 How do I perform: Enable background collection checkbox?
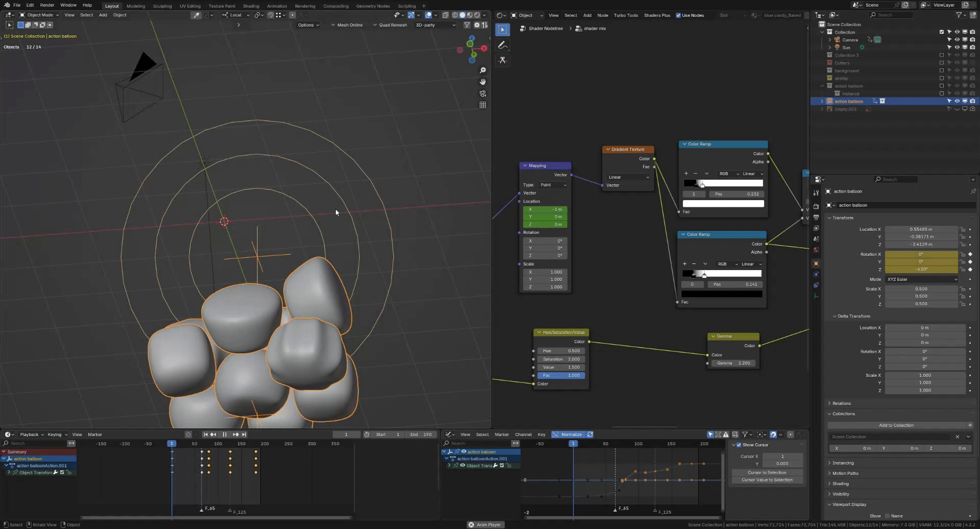[942, 70]
